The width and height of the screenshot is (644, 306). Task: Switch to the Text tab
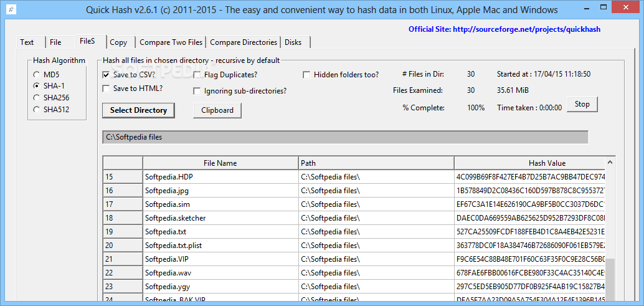click(27, 42)
